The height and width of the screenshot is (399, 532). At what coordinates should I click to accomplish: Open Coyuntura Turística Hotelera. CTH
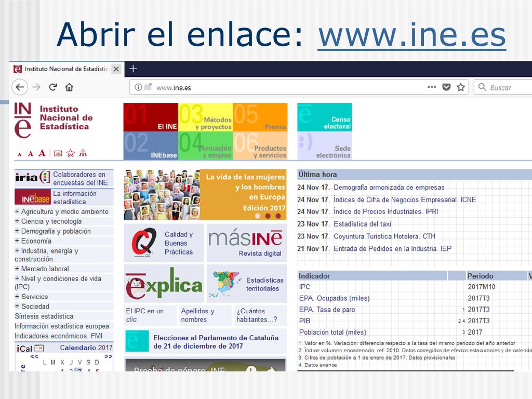[384, 236]
